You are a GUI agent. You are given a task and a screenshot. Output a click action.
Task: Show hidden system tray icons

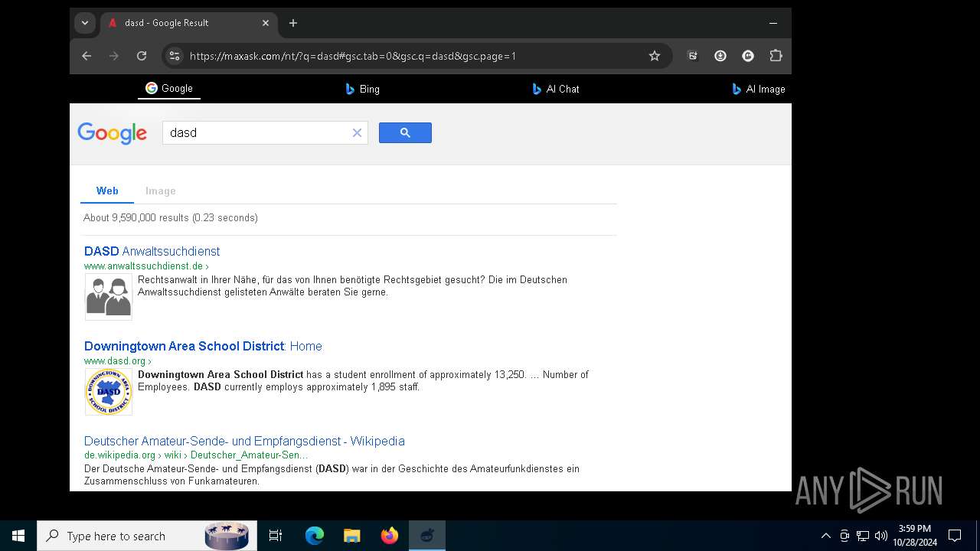pyautogui.click(x=825, y=536)
